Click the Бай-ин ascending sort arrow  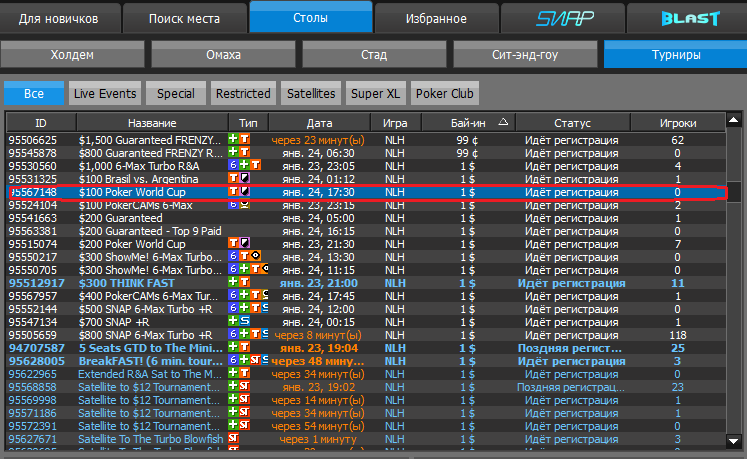coord(503,122)
